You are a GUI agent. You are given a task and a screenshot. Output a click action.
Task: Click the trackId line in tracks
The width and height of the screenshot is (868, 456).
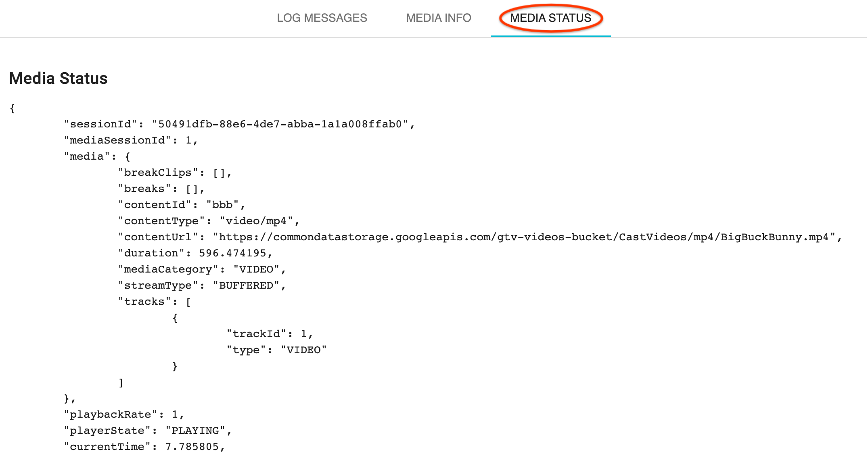click(269, 334)
